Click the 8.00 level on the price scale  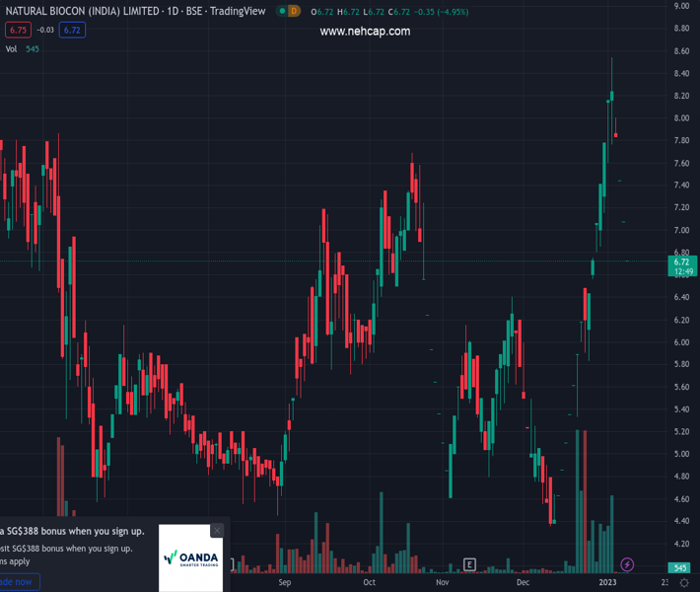680,118
